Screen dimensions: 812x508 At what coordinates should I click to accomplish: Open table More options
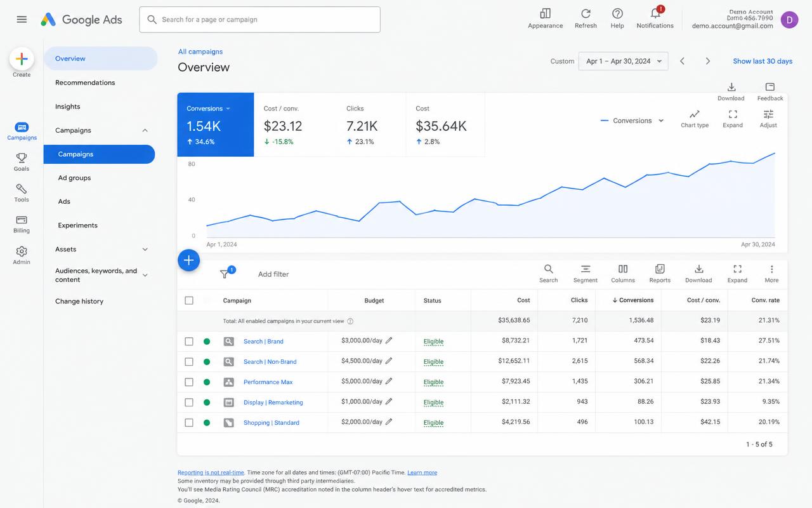(771, 274)
